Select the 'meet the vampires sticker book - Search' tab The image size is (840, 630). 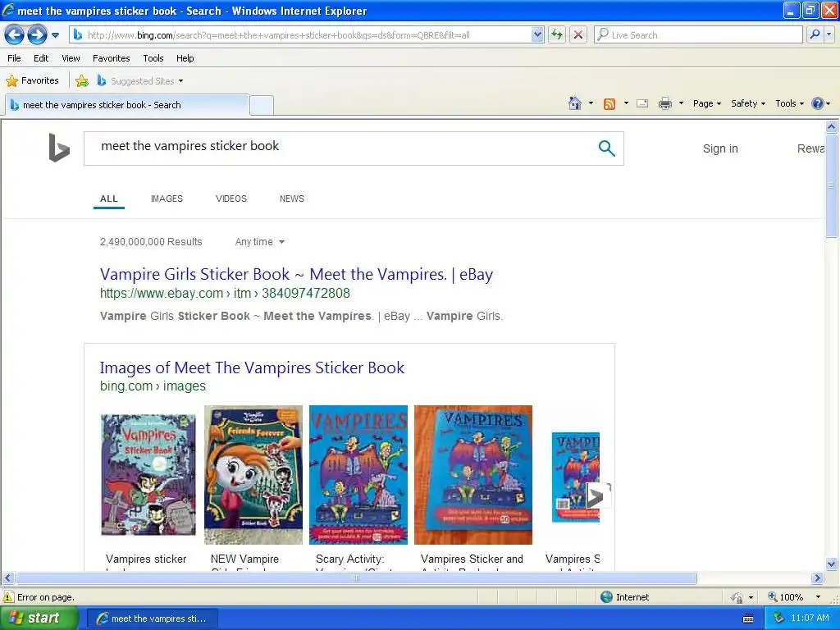point(127,105)
